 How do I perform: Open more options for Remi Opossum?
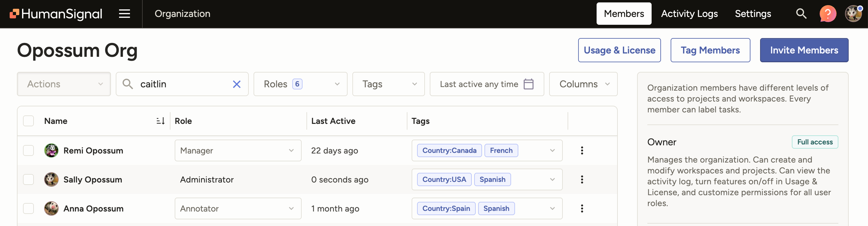[x=581, y=150]
